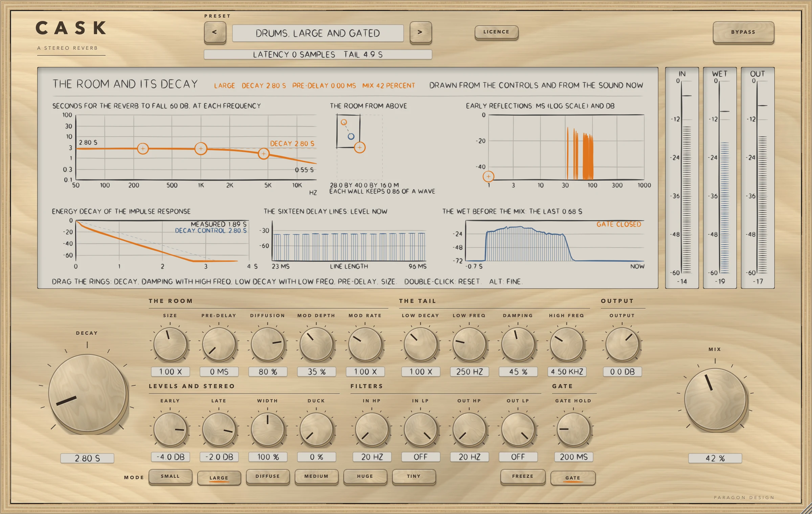The height and width of the screenshot is (514, 812).
Task: Click the large Decay knob
Action: 87,393
